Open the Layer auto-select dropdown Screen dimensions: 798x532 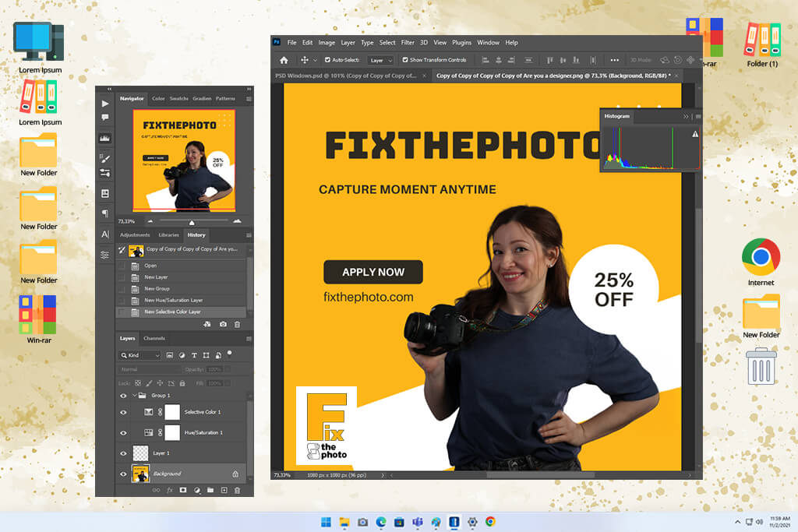coord(381,60)
